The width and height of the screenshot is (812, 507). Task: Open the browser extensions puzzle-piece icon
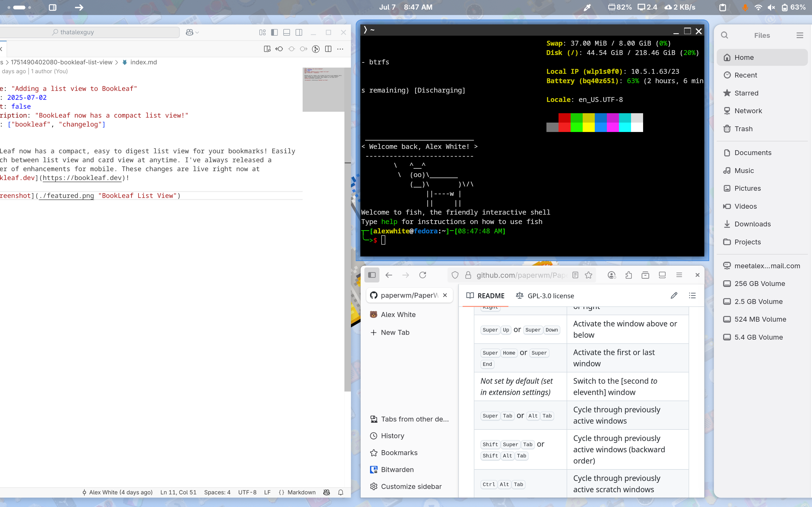(628, 275)
